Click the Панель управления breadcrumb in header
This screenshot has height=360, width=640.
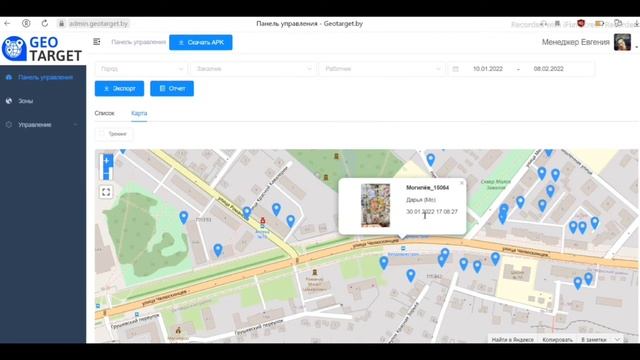coord(138,42)
